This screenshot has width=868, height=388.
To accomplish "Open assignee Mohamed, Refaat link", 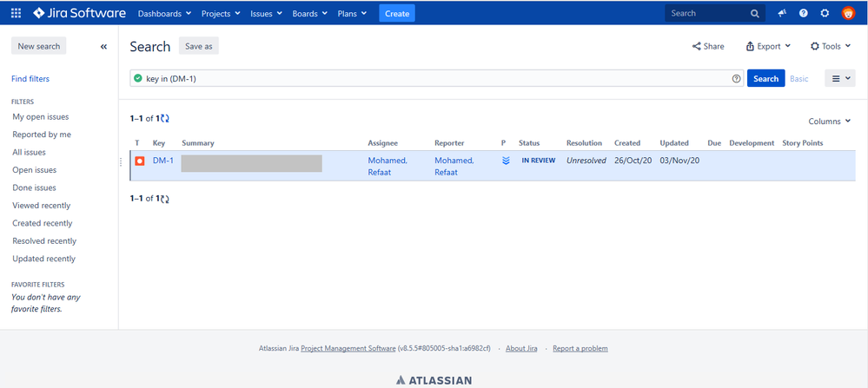I will [388, 167].
